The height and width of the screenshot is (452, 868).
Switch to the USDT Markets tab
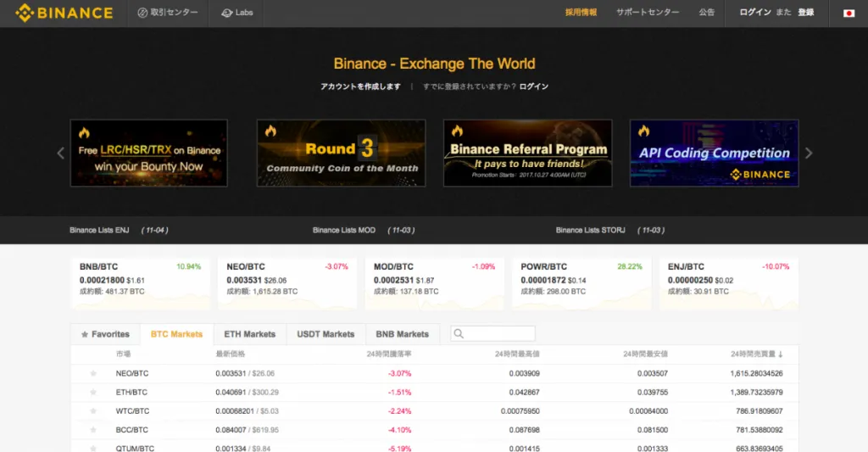tap(325, 334)
